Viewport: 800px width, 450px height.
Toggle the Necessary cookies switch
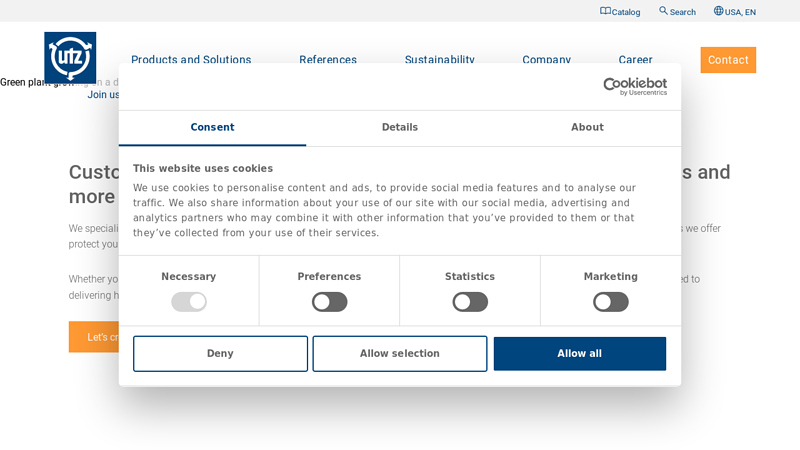189,302
